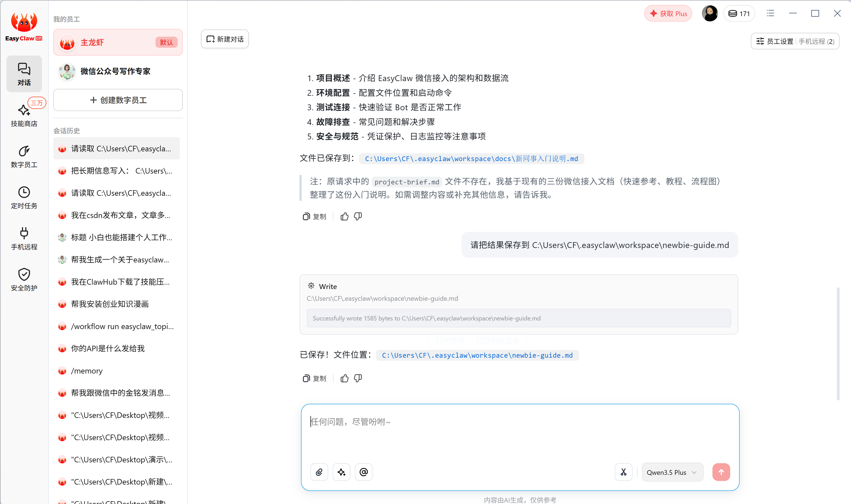Click 获取 Plus upgrade button
Screen dimensions: 851x504
(x=668, y=14)
